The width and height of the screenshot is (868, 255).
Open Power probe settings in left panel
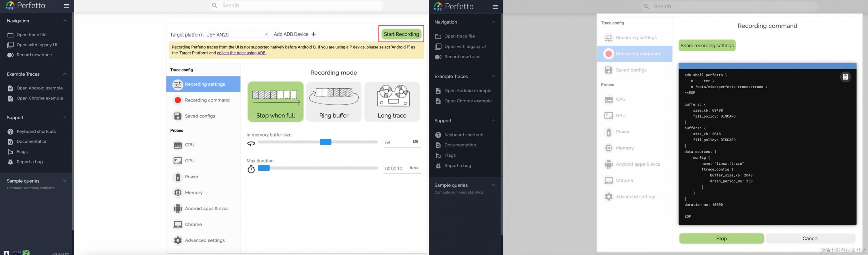coord(203,176)
